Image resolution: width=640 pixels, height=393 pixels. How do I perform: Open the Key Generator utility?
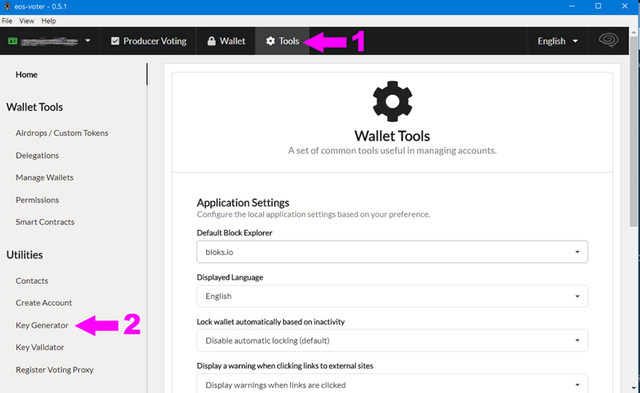click(x=42, y=325)
